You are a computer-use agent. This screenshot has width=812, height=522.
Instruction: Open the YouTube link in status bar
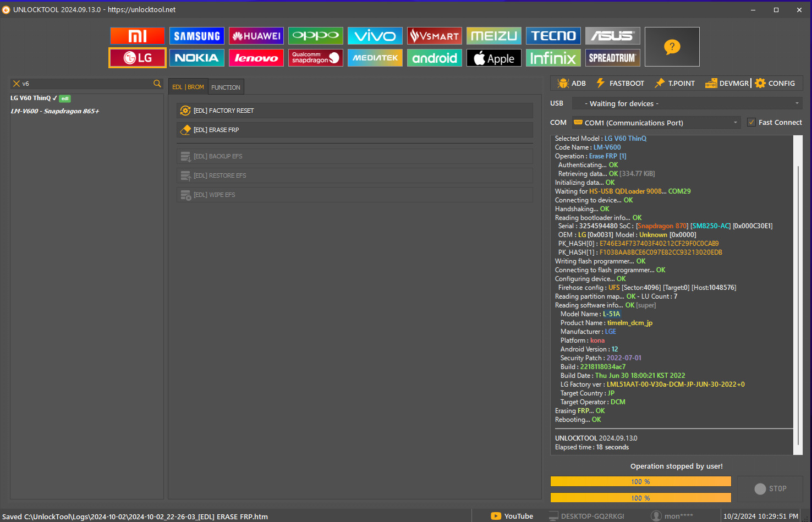click(x=512, y=516)
